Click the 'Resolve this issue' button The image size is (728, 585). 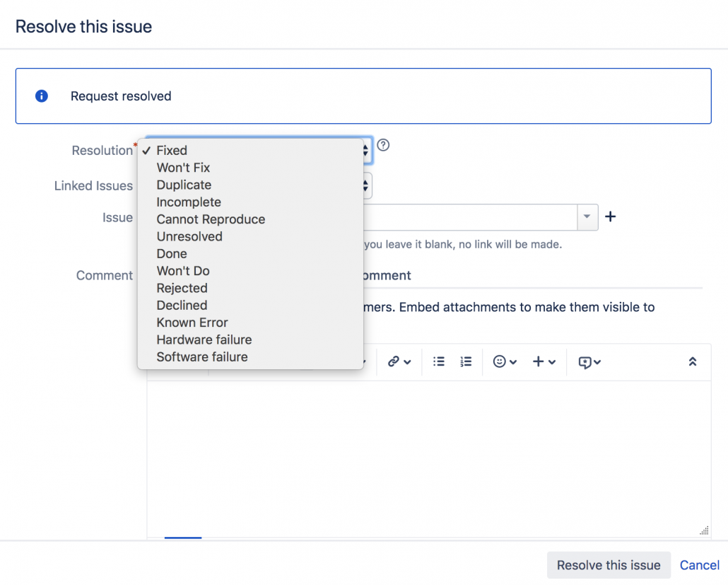(609, 565)
